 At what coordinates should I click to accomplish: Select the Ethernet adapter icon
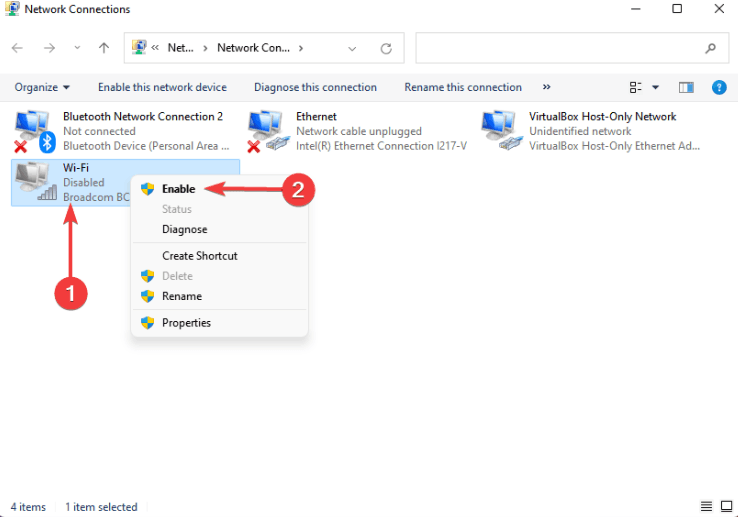267,131
